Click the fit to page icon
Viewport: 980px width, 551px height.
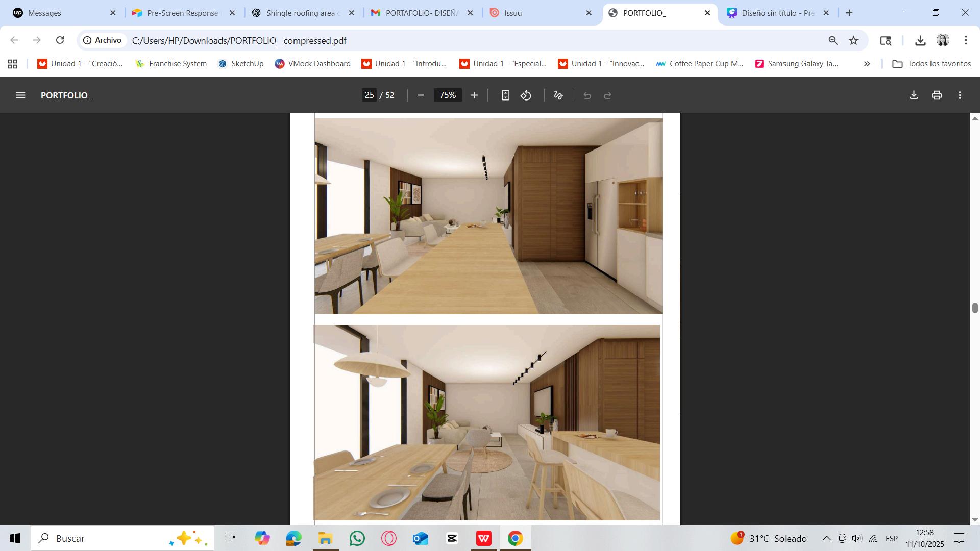click(x=505, y=95)
